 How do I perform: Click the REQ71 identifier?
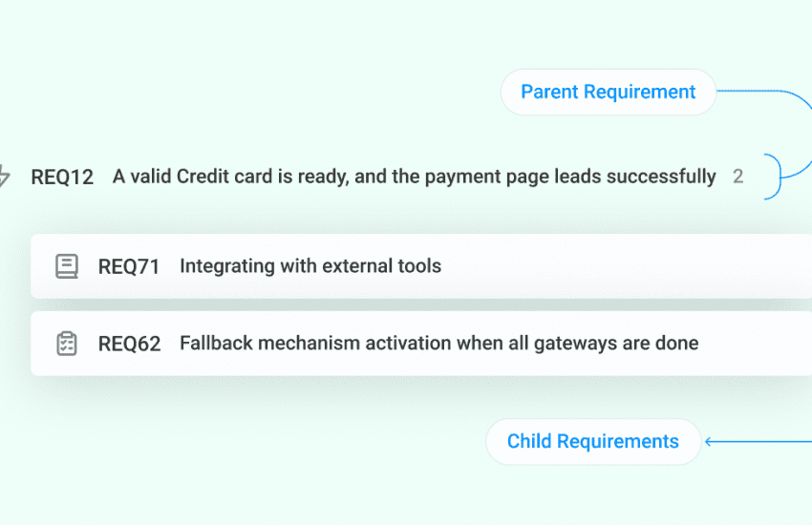click(129, 266)
